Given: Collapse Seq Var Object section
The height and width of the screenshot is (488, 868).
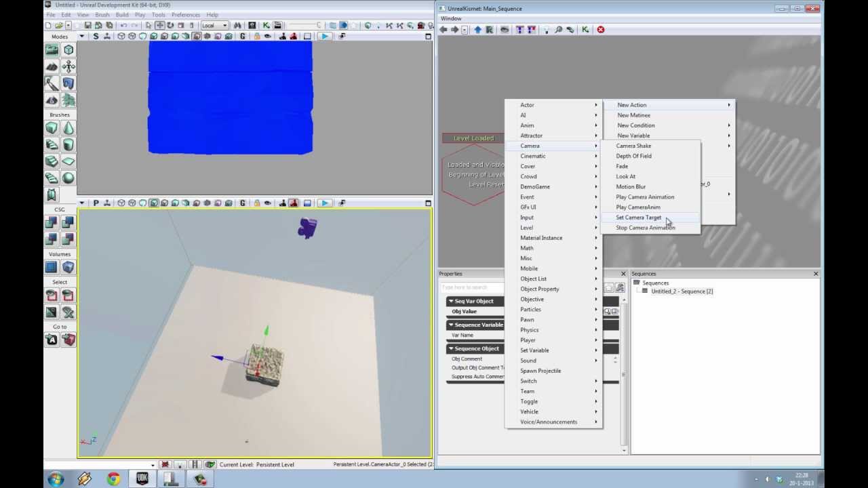Looking at the screenshot, I should [x=450, y=301].
